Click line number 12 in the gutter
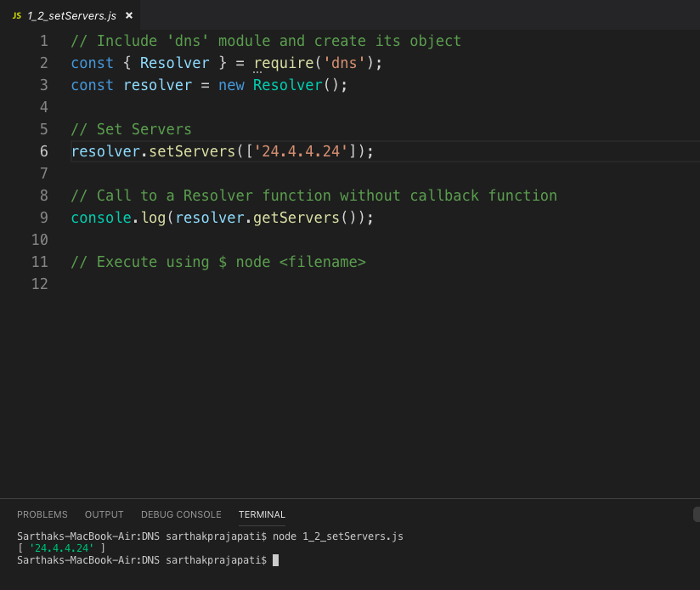The height and width of the screenshot is (590, 700). (x=40, y=284)
